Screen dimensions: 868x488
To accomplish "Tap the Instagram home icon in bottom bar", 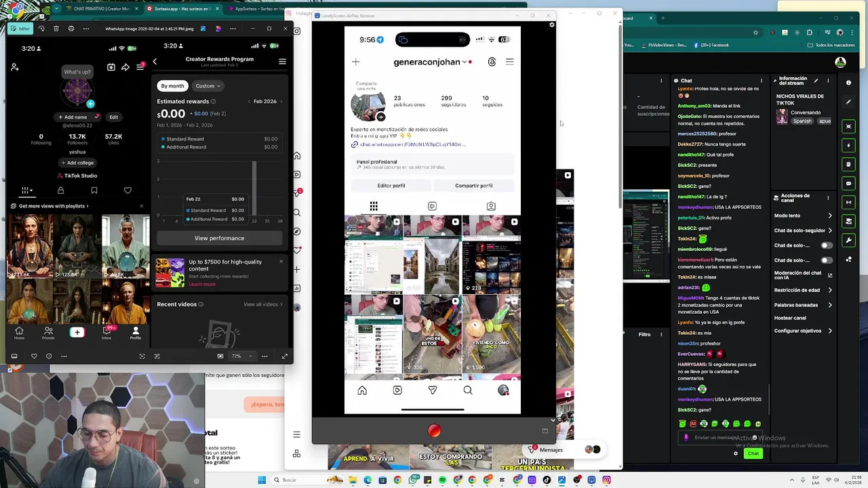I will pos(362,390).
